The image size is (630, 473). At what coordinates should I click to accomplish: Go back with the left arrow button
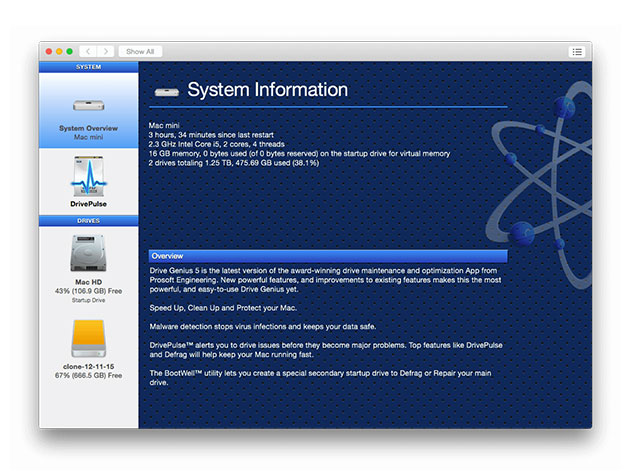click(88, 51)
